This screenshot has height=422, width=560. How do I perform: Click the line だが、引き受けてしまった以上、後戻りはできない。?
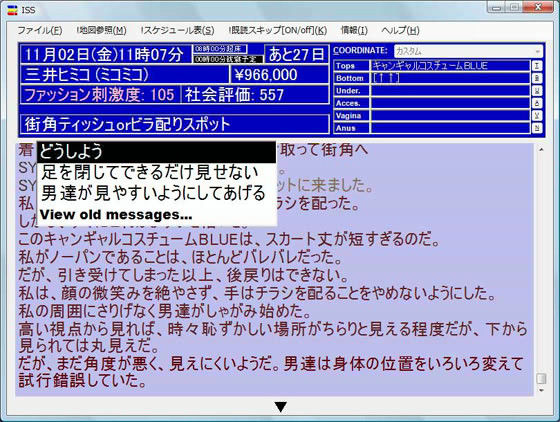tap(184, 275)
